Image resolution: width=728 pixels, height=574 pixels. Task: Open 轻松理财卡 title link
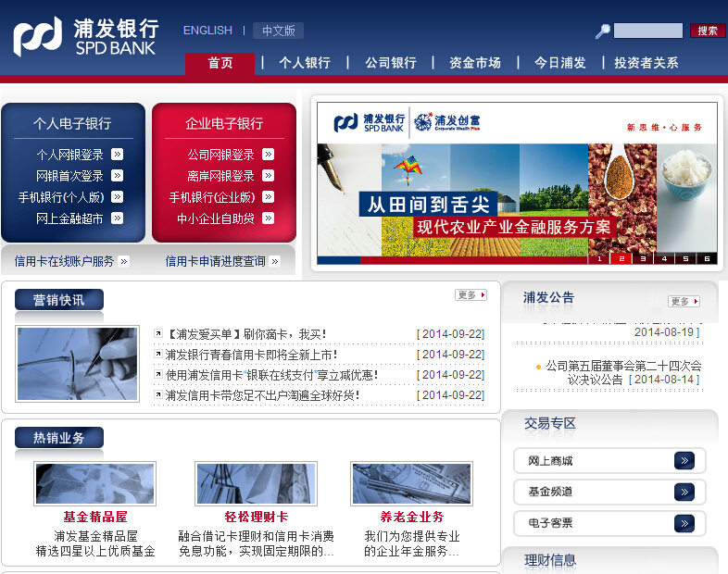pyautogui.click(x=257, y=517)
